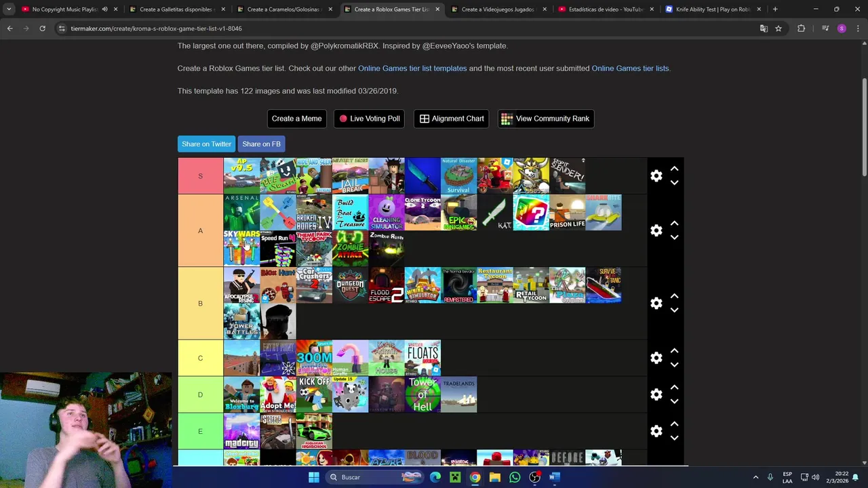868x488 pixels.
Task: Open Word from the taskbar
Action: click(554, 477)
